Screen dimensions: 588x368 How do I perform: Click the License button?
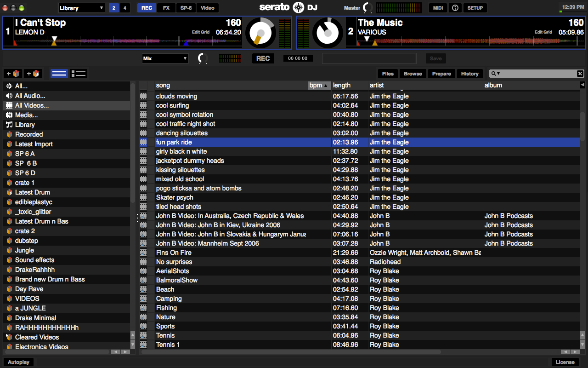tap(565, 362)
